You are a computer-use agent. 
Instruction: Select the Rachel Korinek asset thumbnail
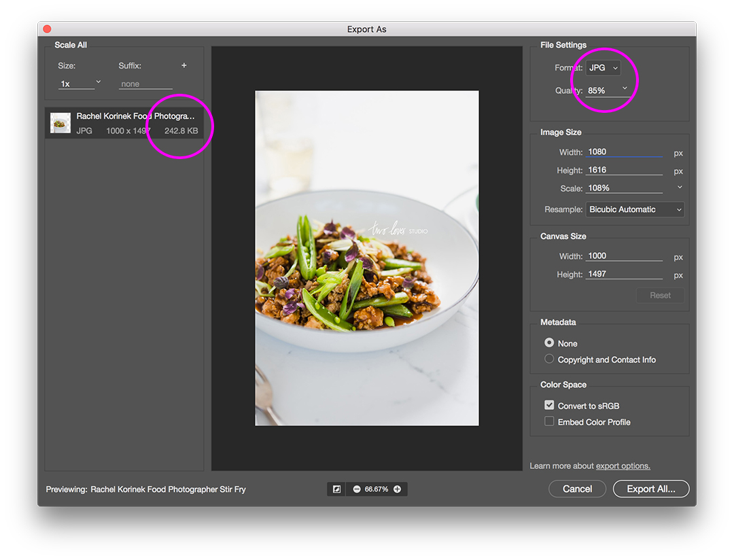tap(60, 123)
